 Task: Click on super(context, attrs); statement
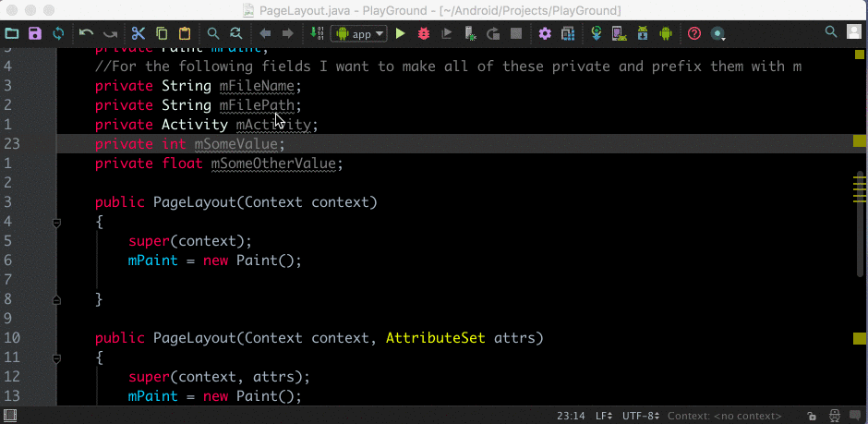pos(219,378)
